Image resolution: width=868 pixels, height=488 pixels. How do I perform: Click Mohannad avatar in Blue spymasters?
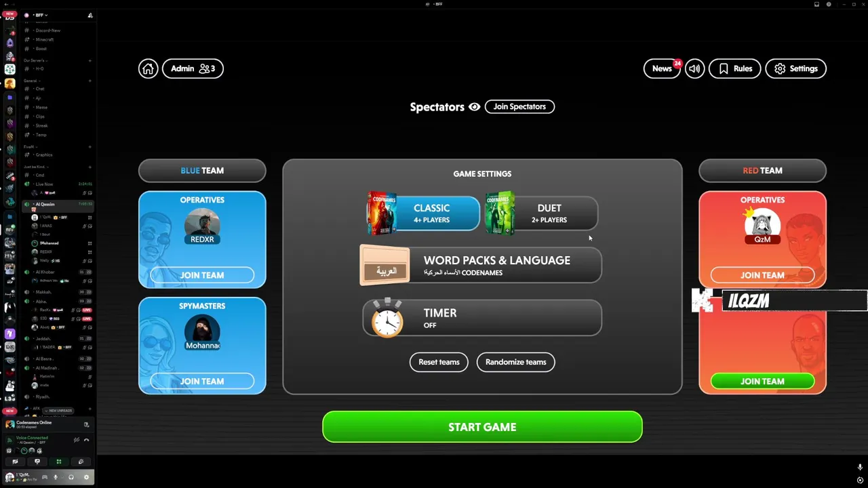[202, 331]
